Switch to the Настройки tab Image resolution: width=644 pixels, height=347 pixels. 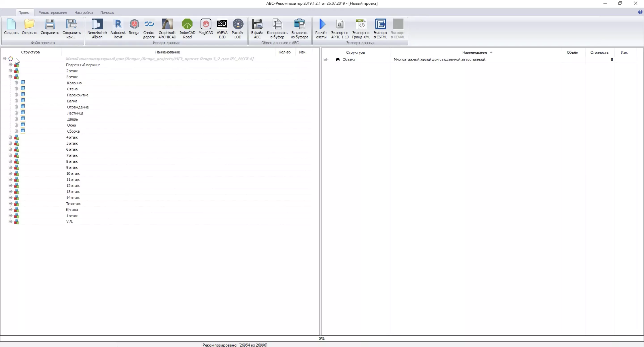83,13
